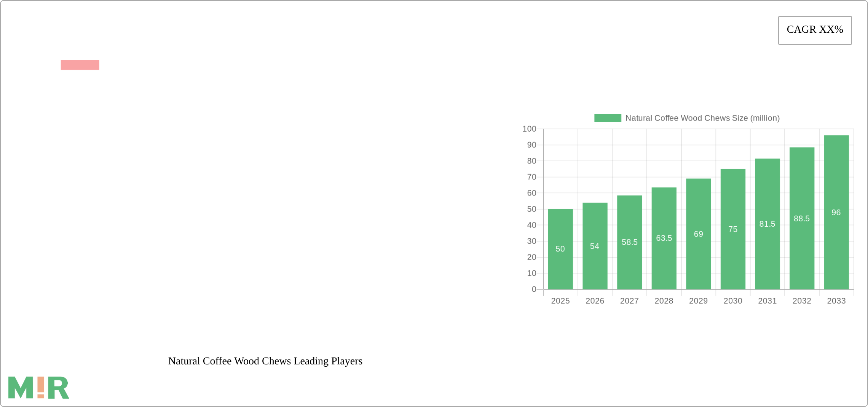The height and width of the screenshot is (407, 868).
Task: Click the 2029 x-axis label
Action: click(x=699, y=301)
